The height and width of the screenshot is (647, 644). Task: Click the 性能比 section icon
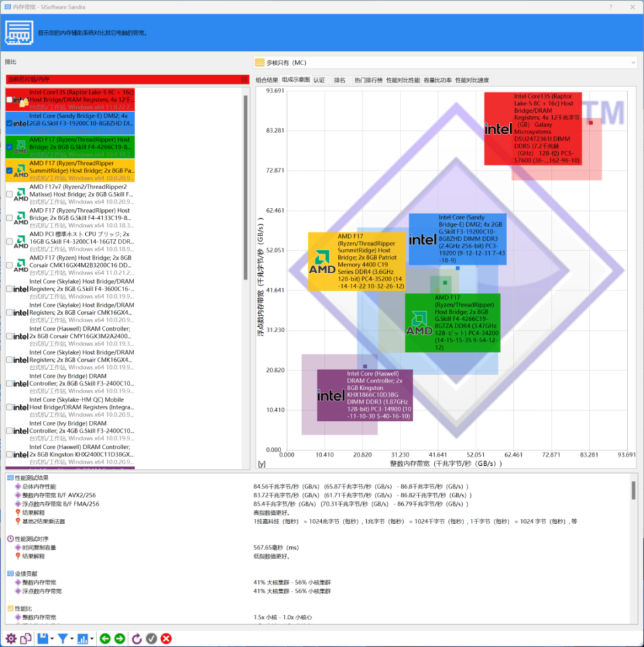pos(10,609)
